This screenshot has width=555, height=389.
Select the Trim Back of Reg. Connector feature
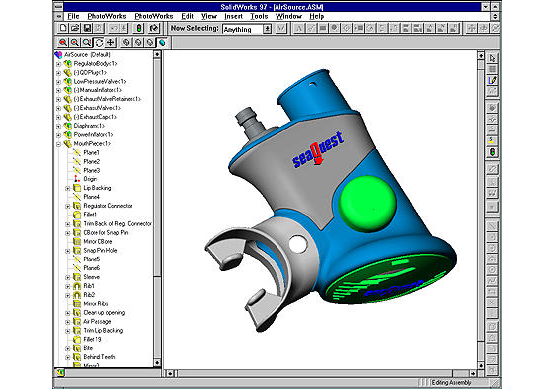(x=118, y=224)
